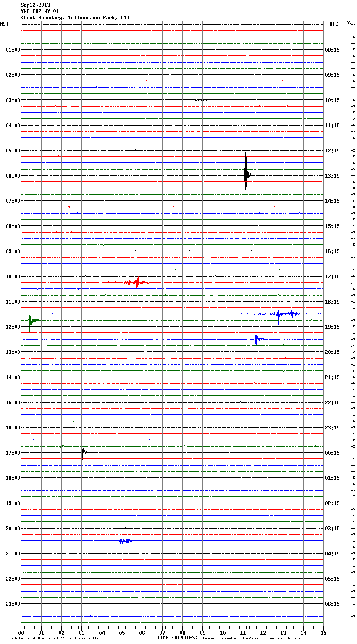Select the 20:00 MST row label

tap(13, 529)
